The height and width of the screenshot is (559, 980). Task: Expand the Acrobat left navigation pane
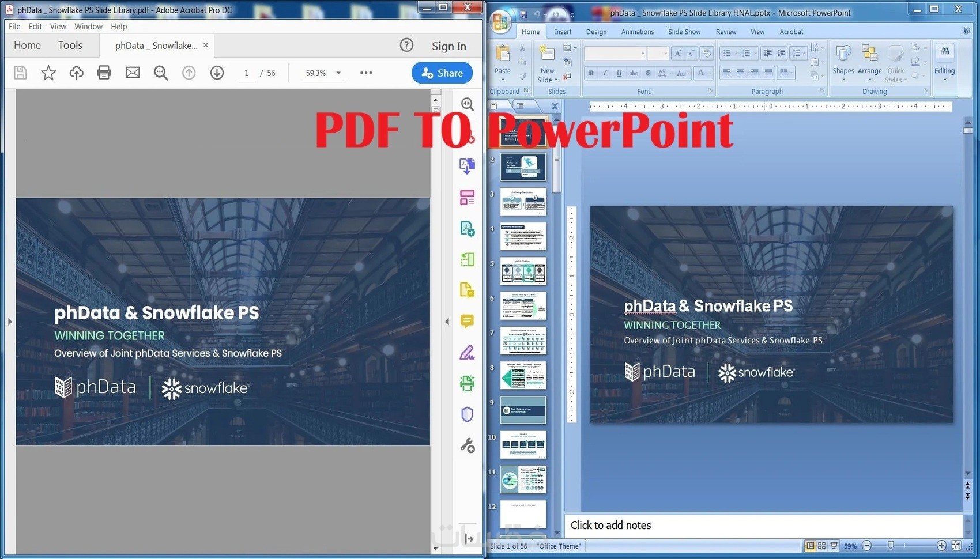pyautogui.click(x=10, y=322)
